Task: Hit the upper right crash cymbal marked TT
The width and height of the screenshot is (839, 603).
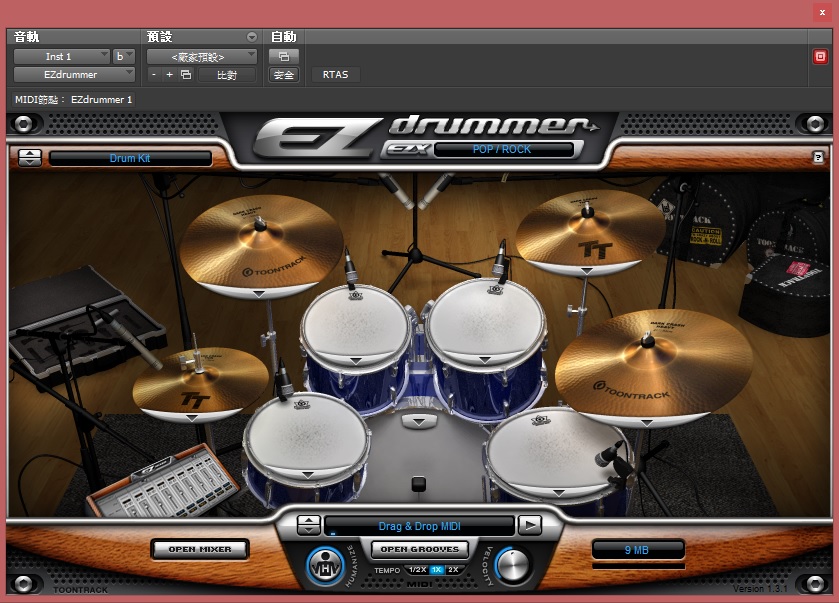Action: coord(590,231)
